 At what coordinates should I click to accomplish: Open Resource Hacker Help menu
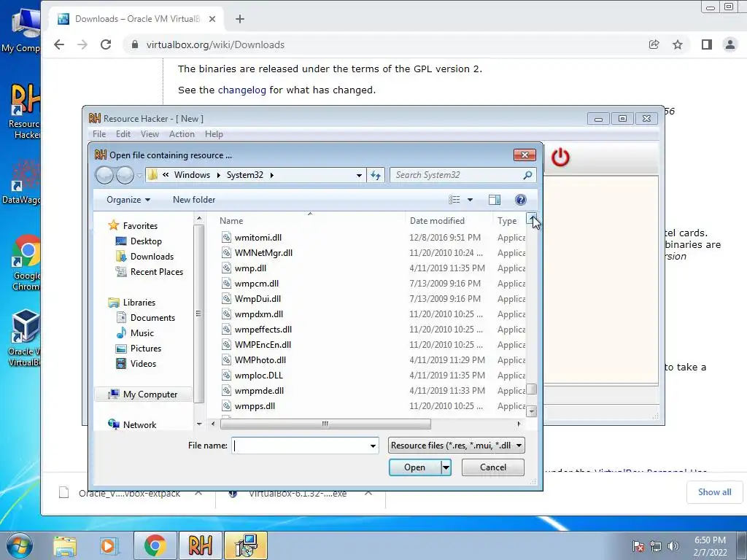pos(214,134)
